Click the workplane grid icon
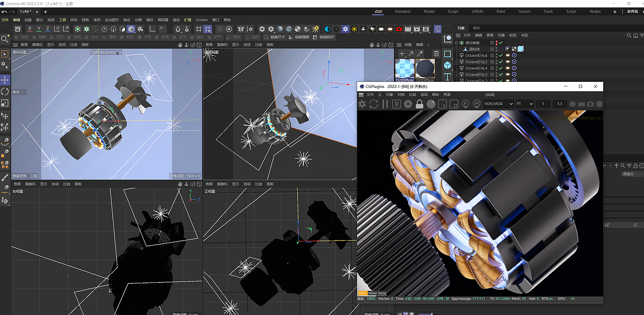 [x=199, y=29]
